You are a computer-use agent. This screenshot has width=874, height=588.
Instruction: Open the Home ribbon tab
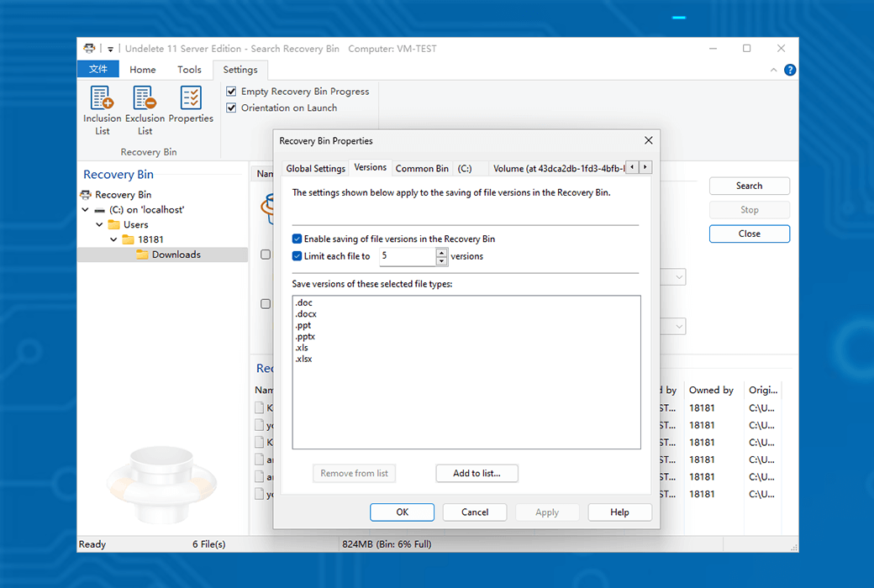pos(142,70)
